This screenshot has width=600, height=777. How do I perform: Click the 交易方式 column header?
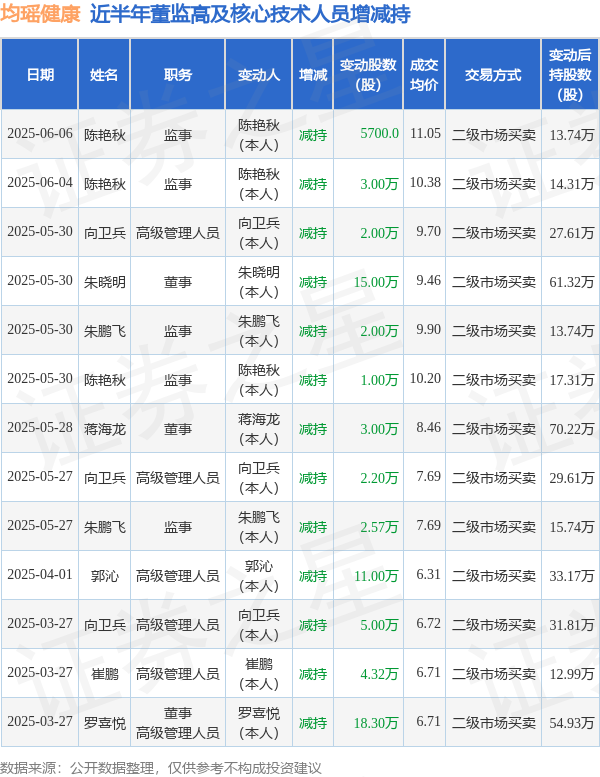coord(493,75)
